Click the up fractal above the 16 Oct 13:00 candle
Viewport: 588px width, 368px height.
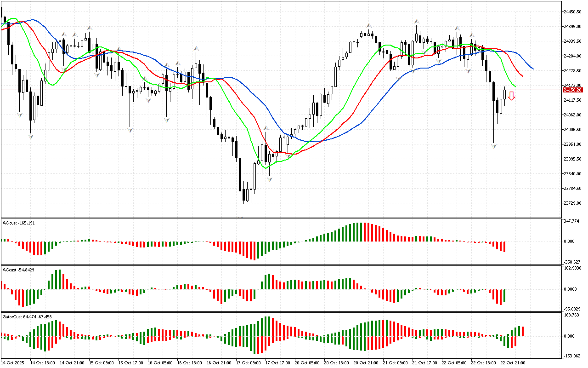tap(196, 48)
